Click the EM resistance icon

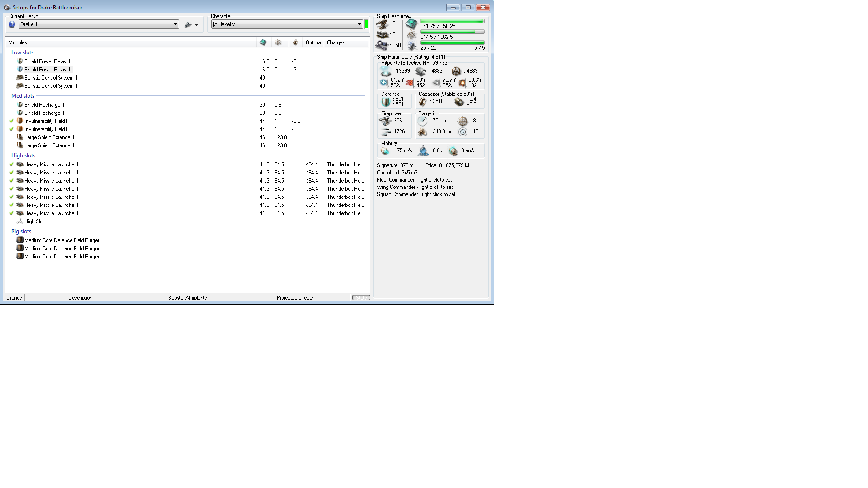coord(384,83)
